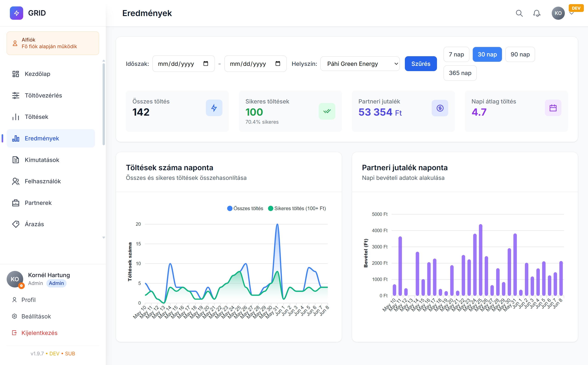
Task: Click the Kornél Hartung user name
Action: click(x=49, y=275)
